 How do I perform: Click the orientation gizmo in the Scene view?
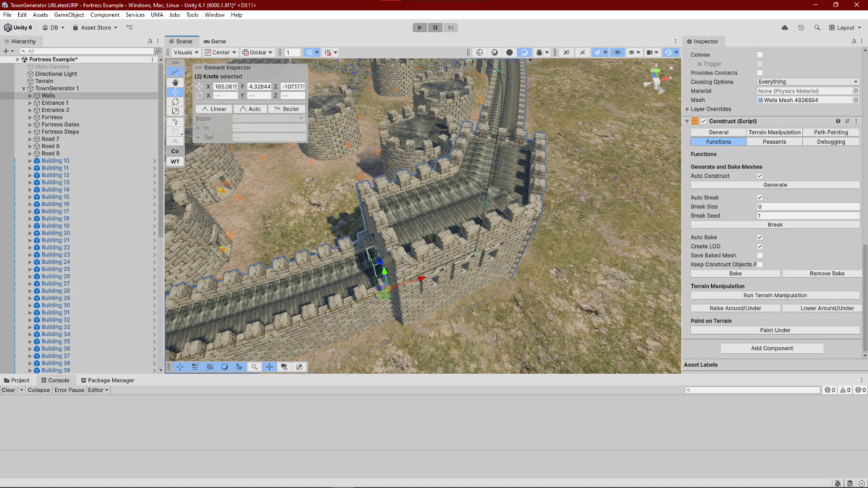coord(656,80)
